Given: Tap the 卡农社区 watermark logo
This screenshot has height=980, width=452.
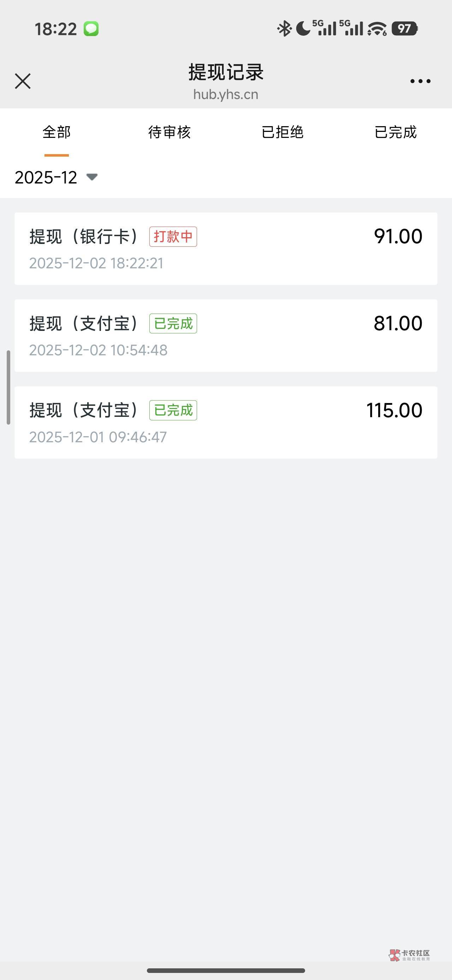Looking at the screenshot, I should pyautogui.click(x=409, y=955).
